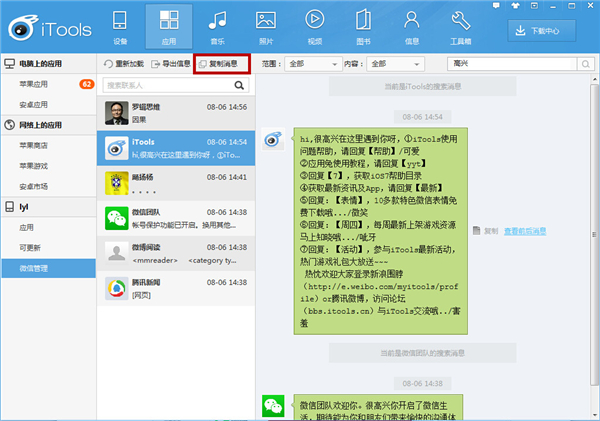
Task: Open 苹果商店 in sidebar
Action: [34, 145]
